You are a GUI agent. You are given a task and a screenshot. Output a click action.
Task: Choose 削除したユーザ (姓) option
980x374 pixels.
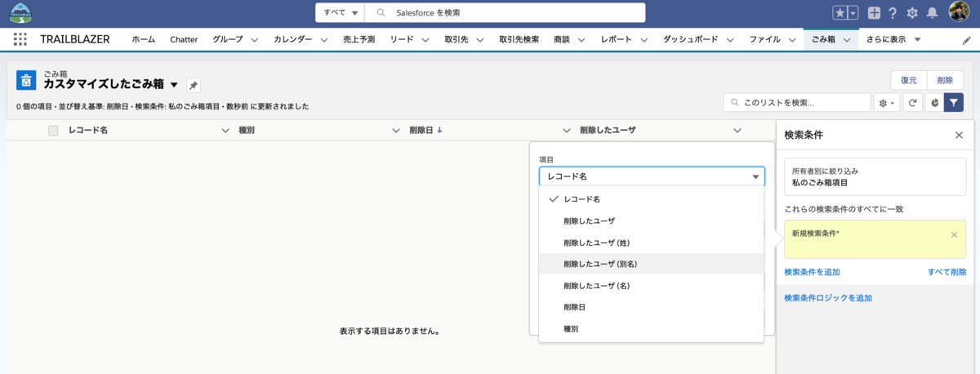click(650, 243)
